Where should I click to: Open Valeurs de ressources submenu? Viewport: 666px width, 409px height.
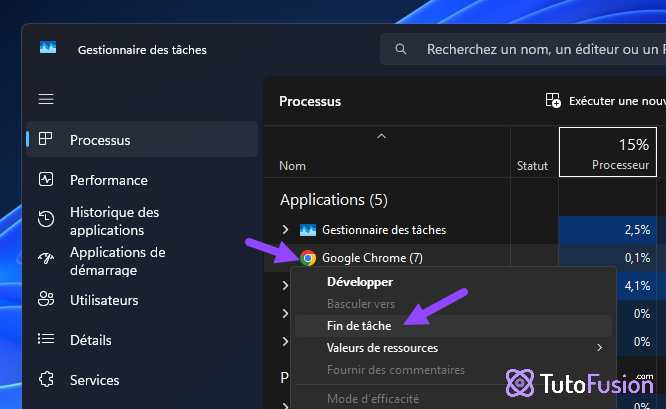click(x=453, y=348)
